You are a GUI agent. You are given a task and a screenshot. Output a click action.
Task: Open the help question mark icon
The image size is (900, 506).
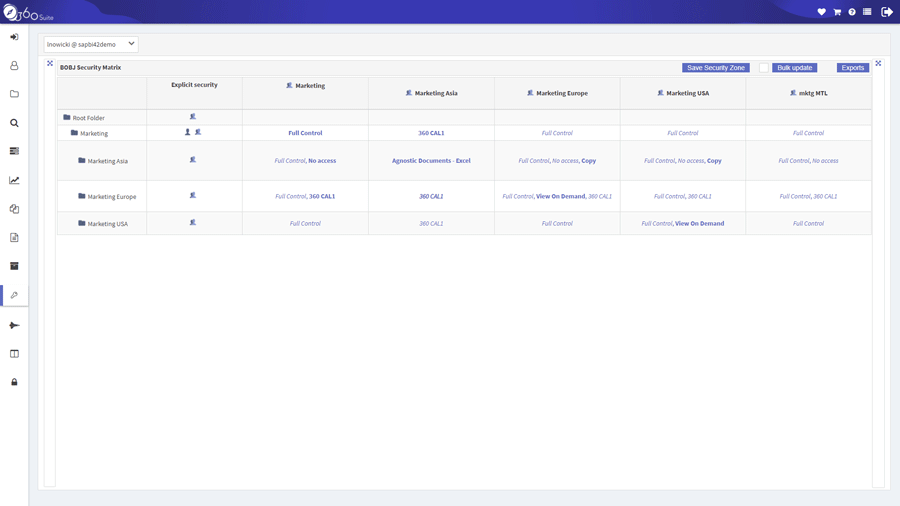point(852,12)
